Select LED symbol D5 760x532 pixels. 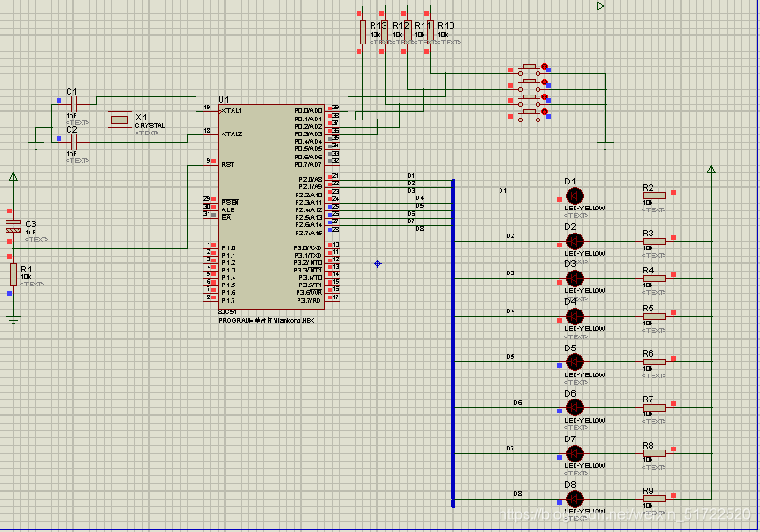[x=575, y=362]
